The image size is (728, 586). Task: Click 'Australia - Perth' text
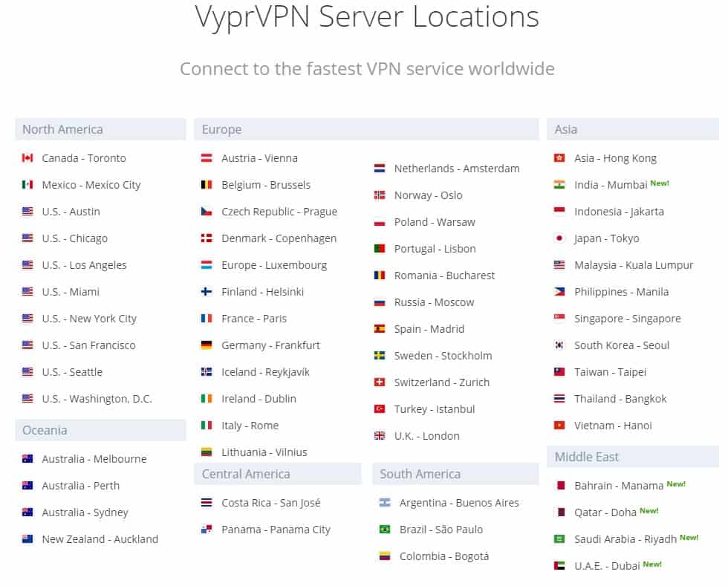(x=81, y=486)
